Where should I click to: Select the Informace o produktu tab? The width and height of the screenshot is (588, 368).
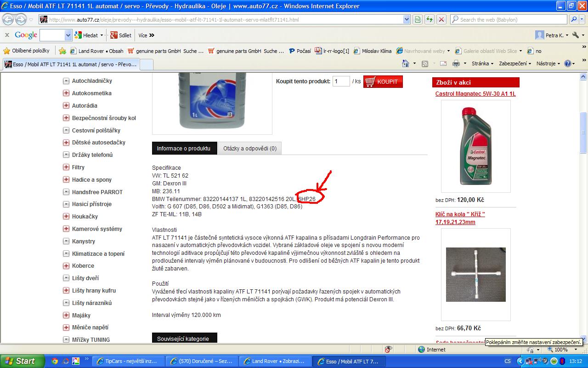click(184, 149)
